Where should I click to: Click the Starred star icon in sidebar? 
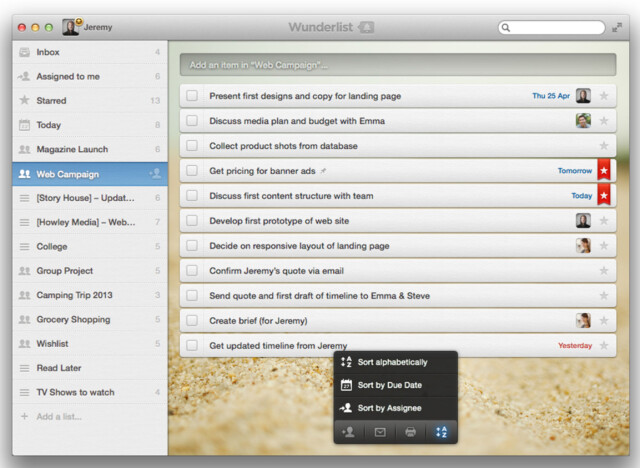pyautogui.click(x=24, y=100)
